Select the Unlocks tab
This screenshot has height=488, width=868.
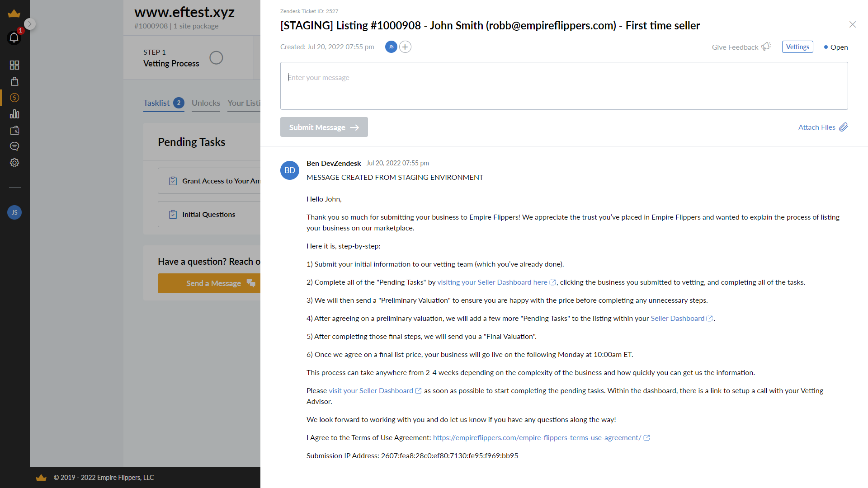point(206,103)
